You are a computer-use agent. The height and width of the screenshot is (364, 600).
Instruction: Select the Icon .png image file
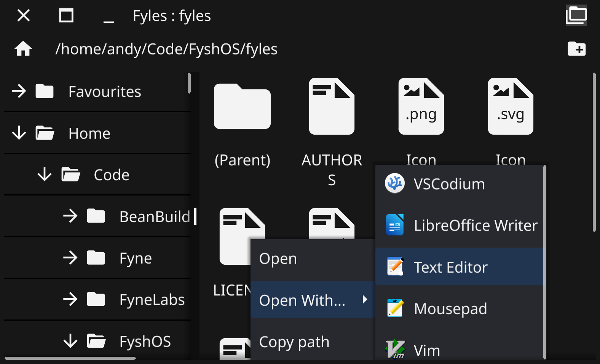tap(421, 106)
